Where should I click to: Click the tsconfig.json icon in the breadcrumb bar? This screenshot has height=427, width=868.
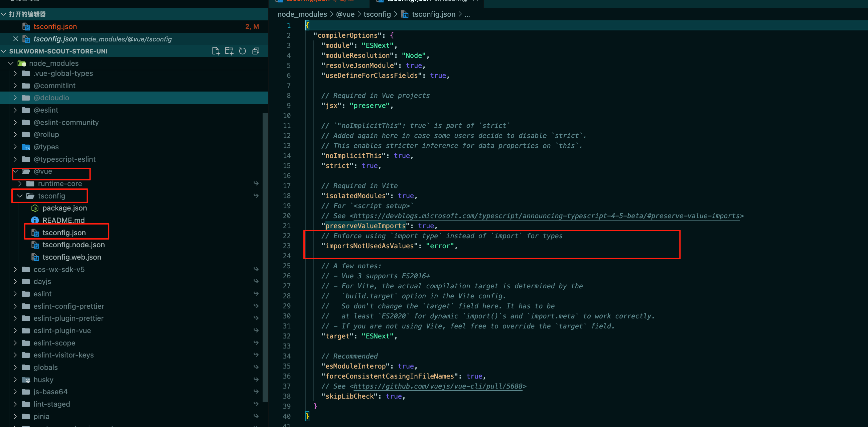pyautogui.click(x=404, y=14)
